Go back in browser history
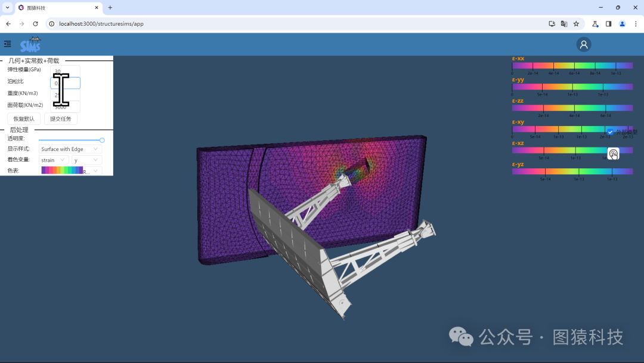 point(8,24)
